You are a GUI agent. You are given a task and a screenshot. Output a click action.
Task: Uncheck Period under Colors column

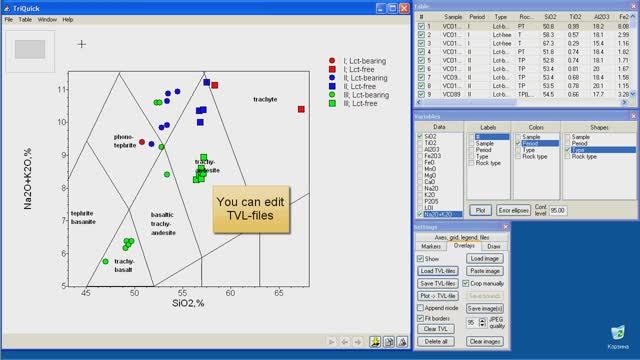click(518, 143)
